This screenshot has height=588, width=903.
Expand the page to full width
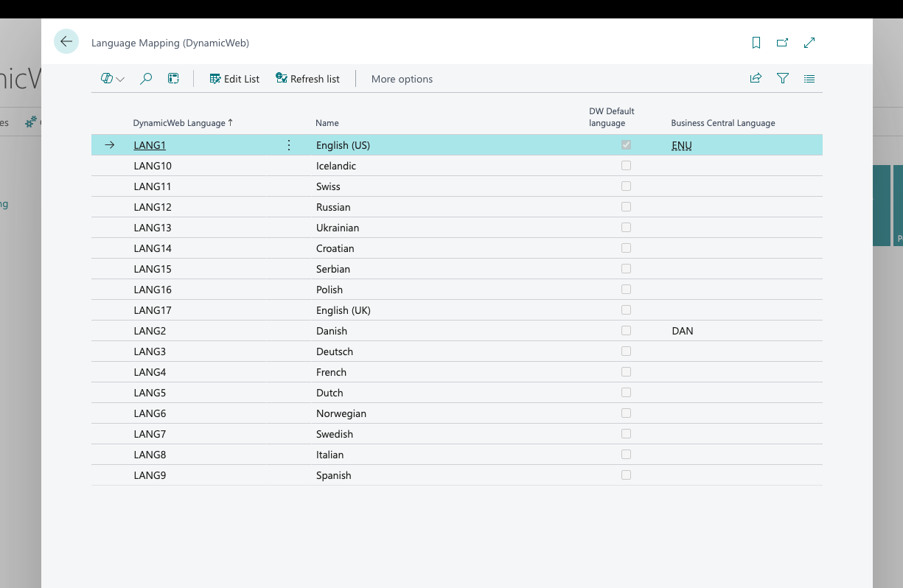coord(809,43)
